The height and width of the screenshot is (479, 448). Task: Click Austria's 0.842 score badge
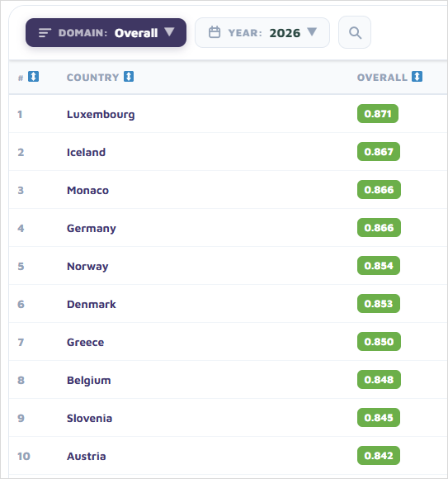(379, 455)
